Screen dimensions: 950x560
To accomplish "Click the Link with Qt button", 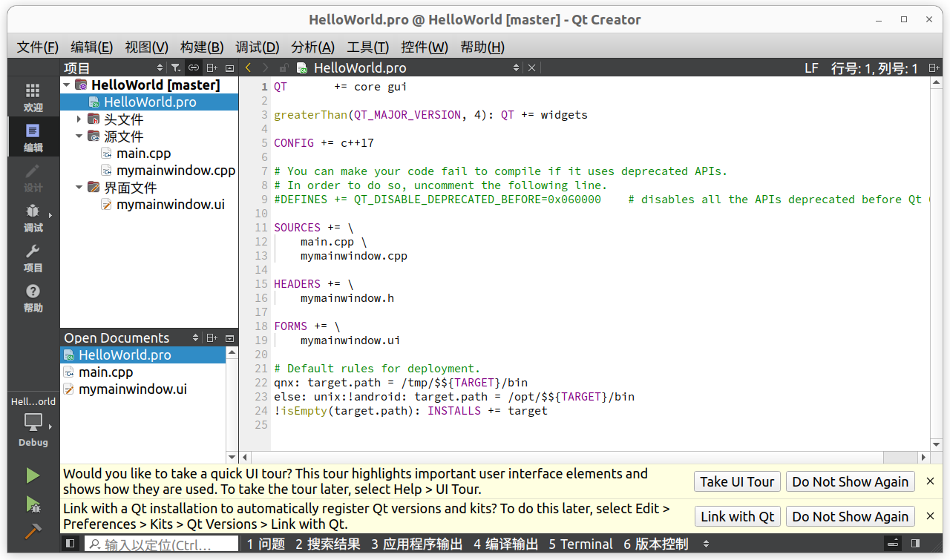I will pyautogui.click(x=737, y=516).
